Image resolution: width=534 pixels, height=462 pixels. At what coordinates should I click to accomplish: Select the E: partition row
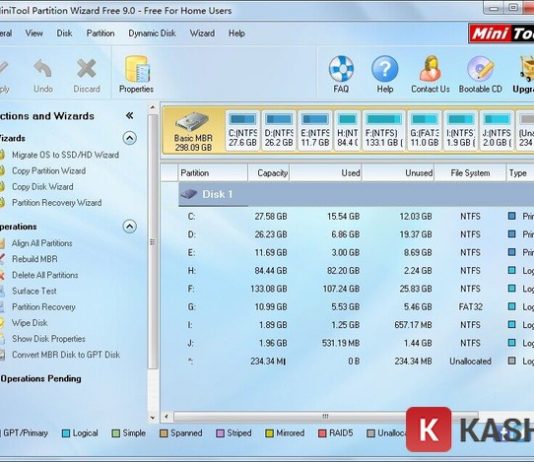click(x=356, y=253)
